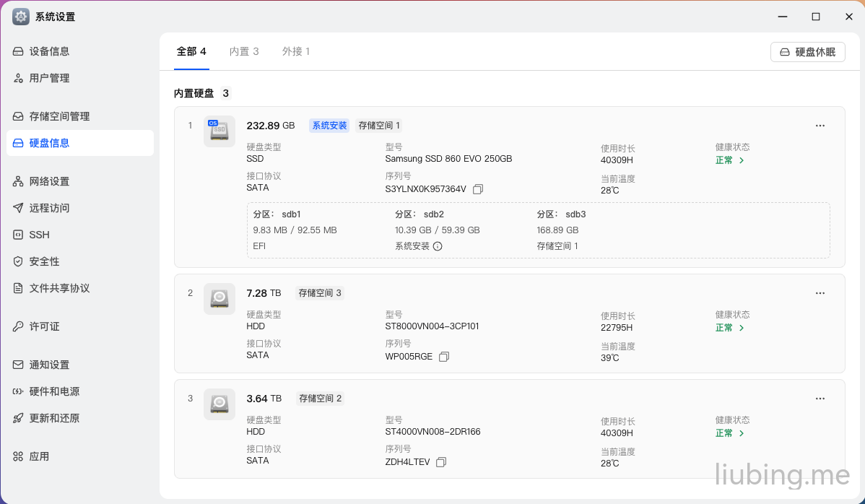
Task: Switch to the 外接 1 tab
Action: coord(296,51)
